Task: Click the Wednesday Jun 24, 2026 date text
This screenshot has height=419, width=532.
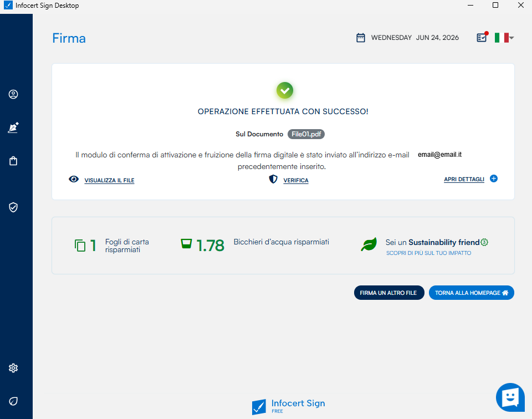Action: point(415,38)
